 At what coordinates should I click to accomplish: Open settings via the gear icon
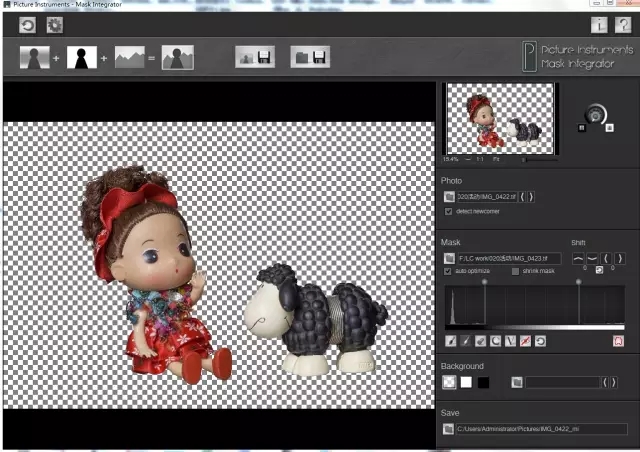coord(54,25)
